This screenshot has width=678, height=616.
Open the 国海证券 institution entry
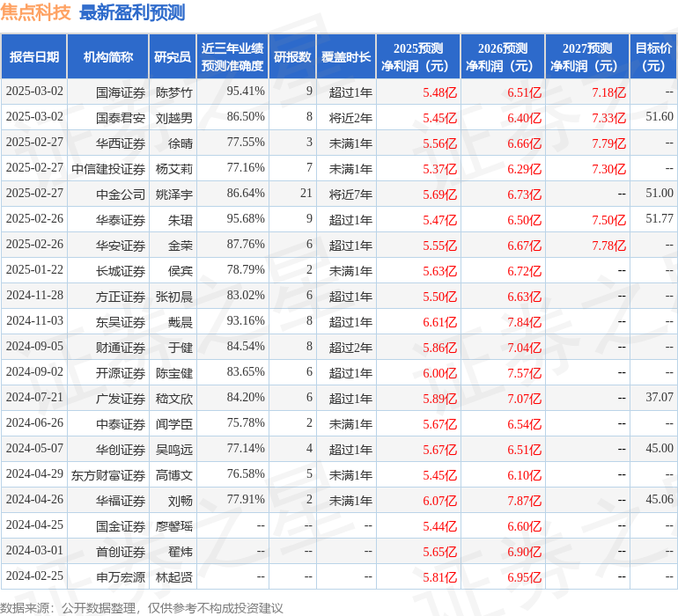[121, 92]
